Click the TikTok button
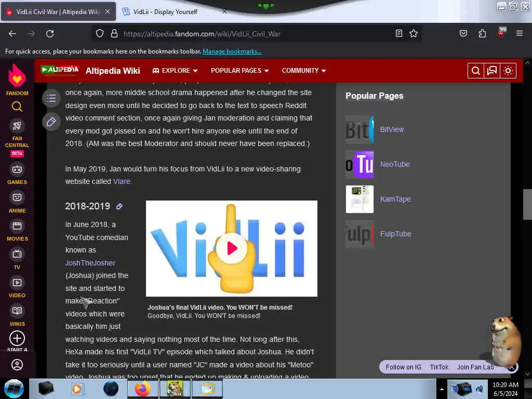532x399 pixels. (439, 367)
